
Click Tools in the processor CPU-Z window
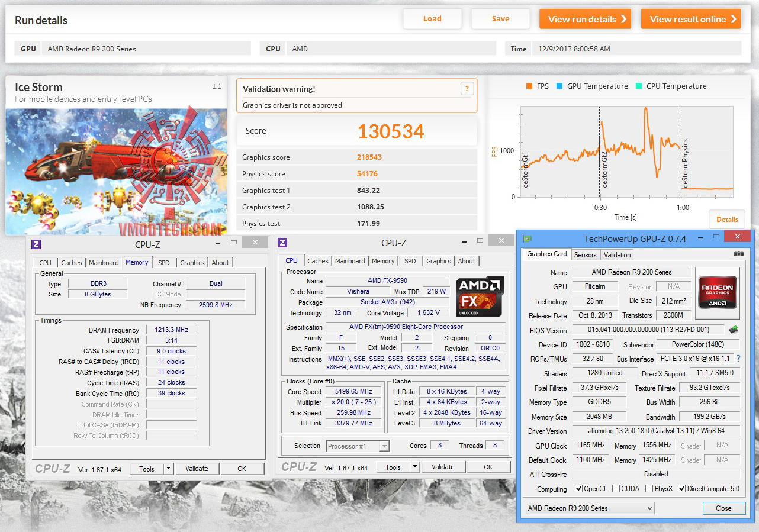point(393,467)
